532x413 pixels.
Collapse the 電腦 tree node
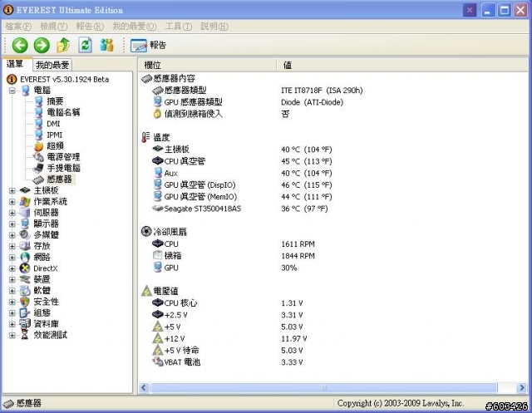(x=12, y=91)
